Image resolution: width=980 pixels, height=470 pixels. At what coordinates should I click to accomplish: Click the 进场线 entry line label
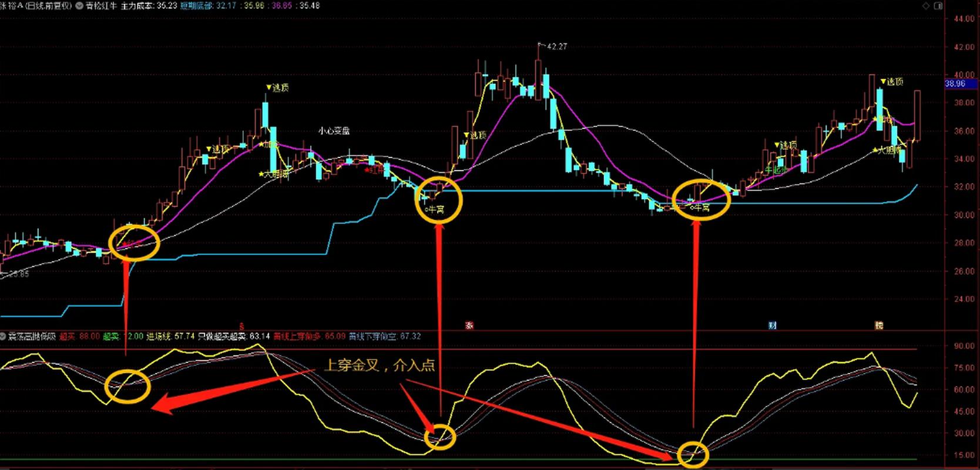[158, 337]
